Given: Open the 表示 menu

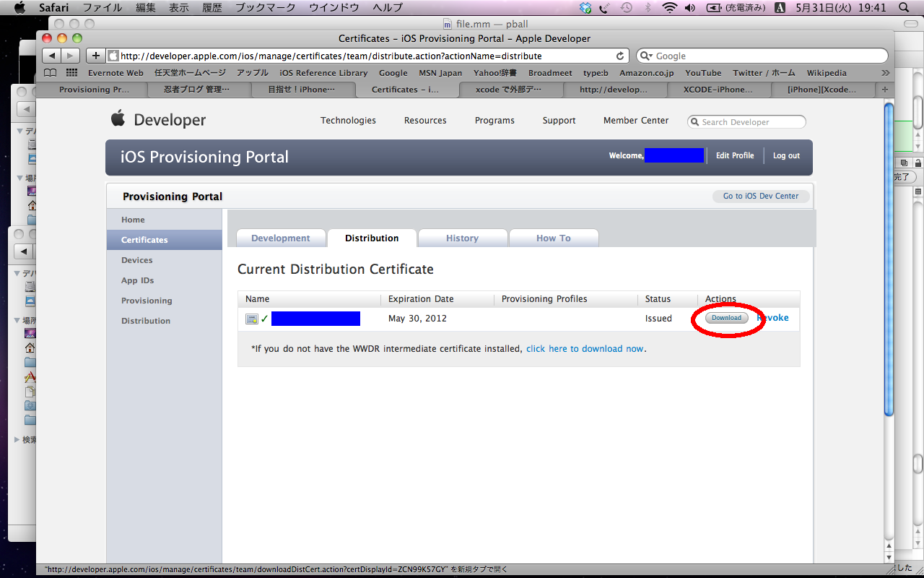Looking at the screenshot, I should (x=178, y=7).
